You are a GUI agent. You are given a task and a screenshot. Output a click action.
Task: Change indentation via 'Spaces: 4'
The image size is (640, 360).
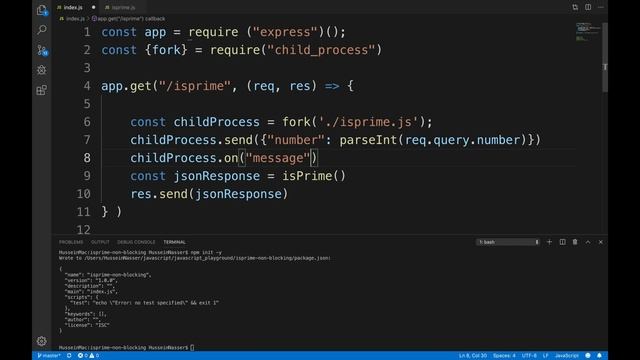pyautogui.click(x=504, y=356)
